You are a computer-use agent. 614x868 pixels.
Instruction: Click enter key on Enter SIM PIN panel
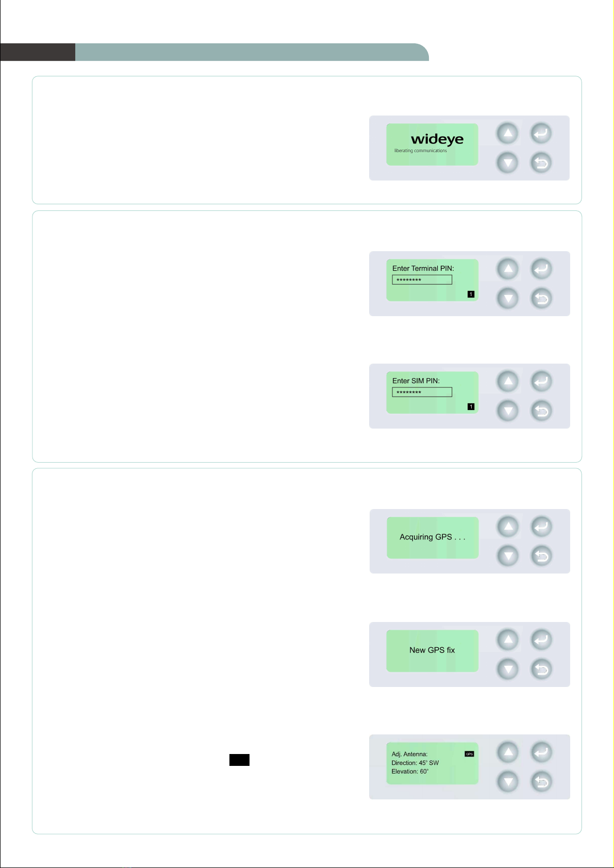tap(542, 381)
